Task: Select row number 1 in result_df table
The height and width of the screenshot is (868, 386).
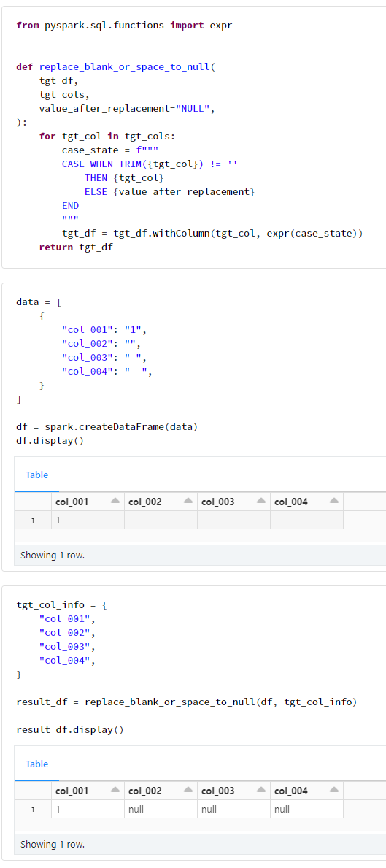Action: pyautogui.click(x=33, y=810)
